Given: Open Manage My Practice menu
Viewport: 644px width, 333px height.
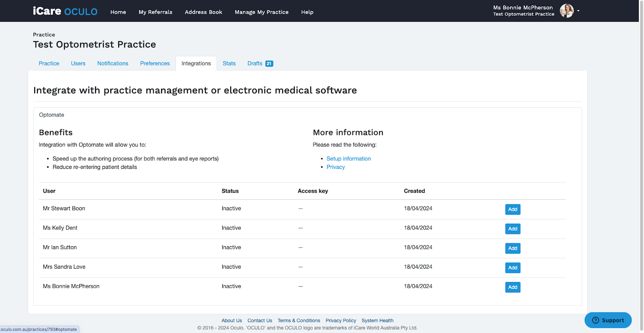Looking at the screenshot, I should click(x=262, y=12).
